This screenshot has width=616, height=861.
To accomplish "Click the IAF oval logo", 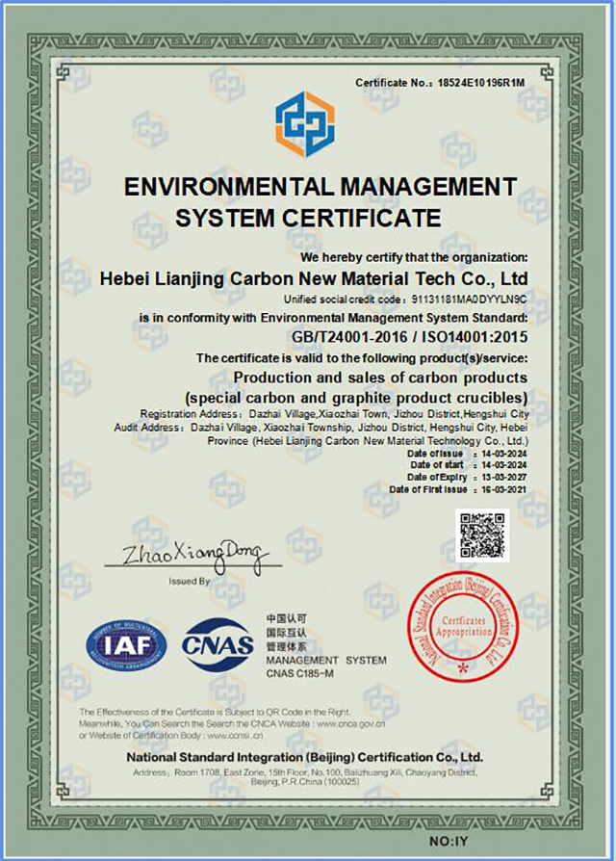I will (x=126, y=643).
